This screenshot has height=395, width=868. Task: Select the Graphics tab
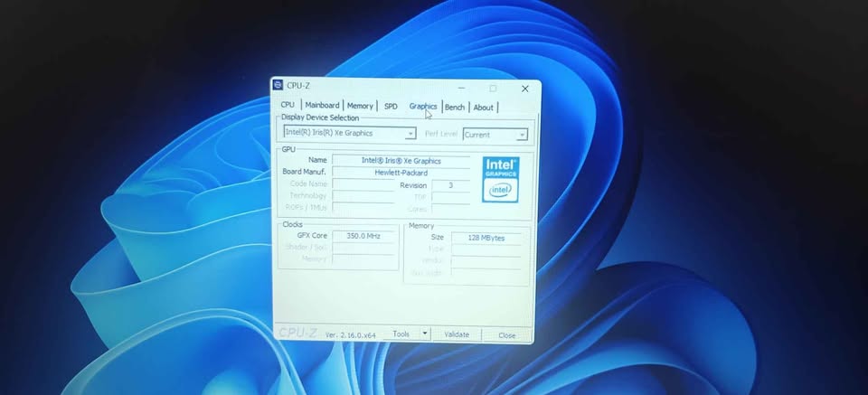coord(423,107)
